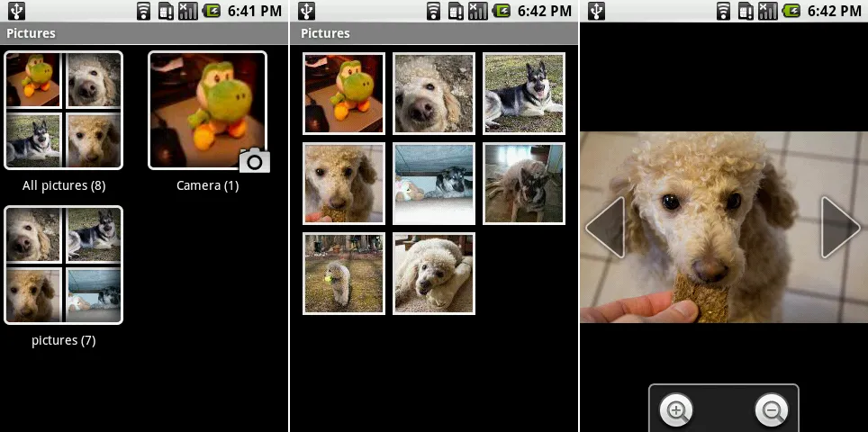The width and height of the screenshot is (868, 432).
Task: Go to next photo with right arrow
Action: tap(840, 228)
